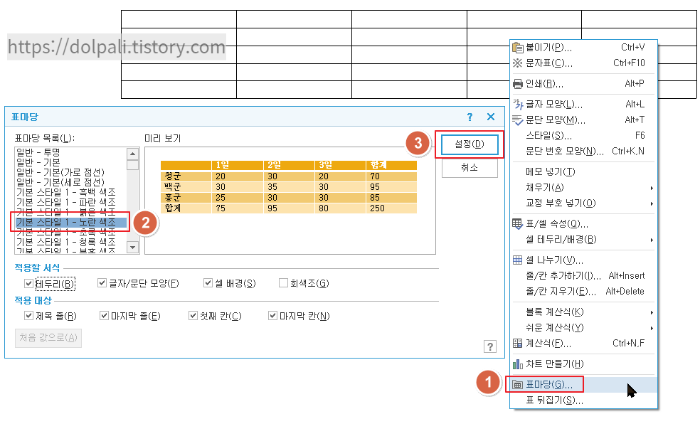
Task: Click the paste icon beside 붙이기(P)
Action: pos(517,47)
